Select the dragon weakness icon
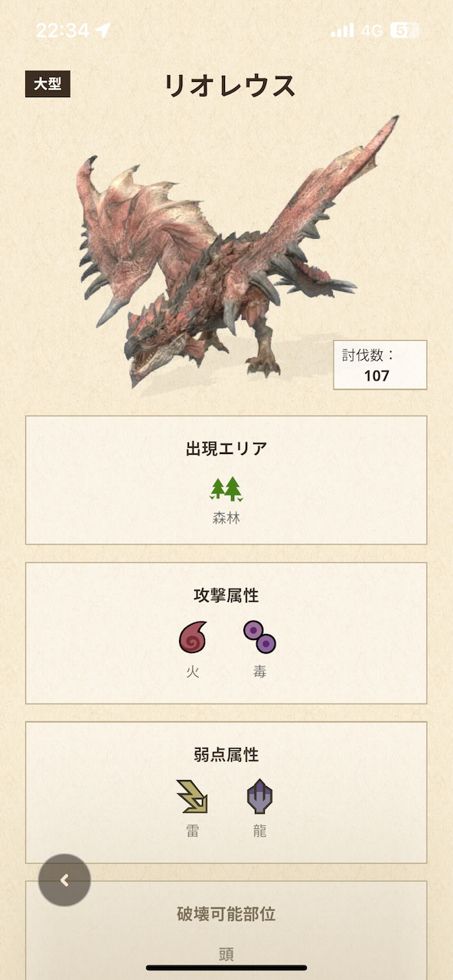This screenshot has width=453, height=980. click(x=259, y=796)
